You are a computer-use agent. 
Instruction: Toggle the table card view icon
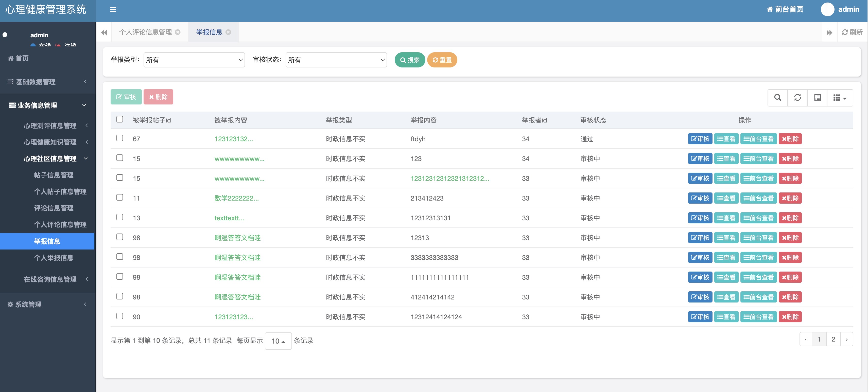click(817, 98)
